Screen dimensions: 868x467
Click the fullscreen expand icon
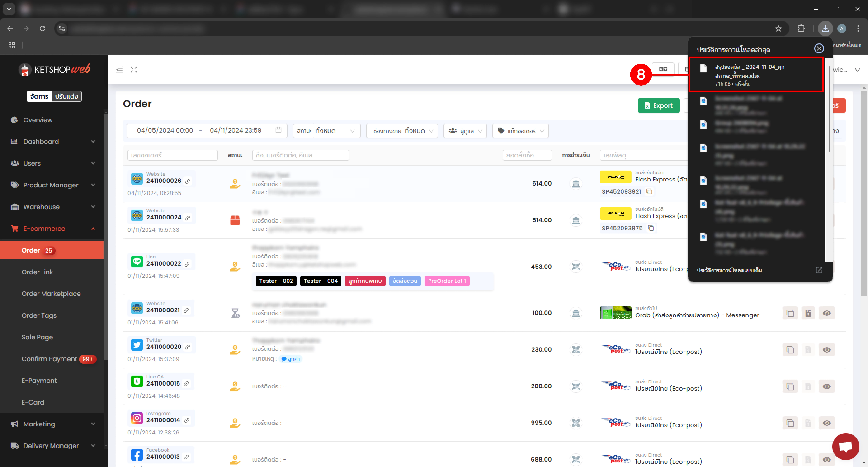(134, 70)
